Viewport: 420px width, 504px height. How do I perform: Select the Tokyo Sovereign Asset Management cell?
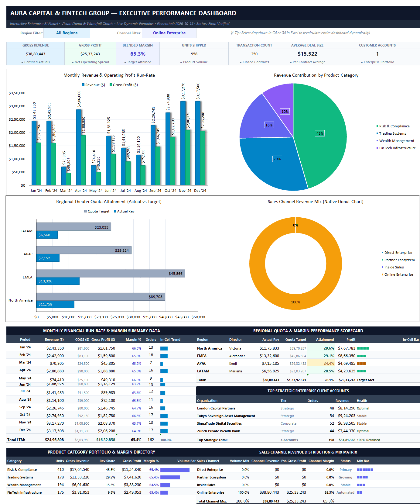pyautogui.click(x=226, y=416)
